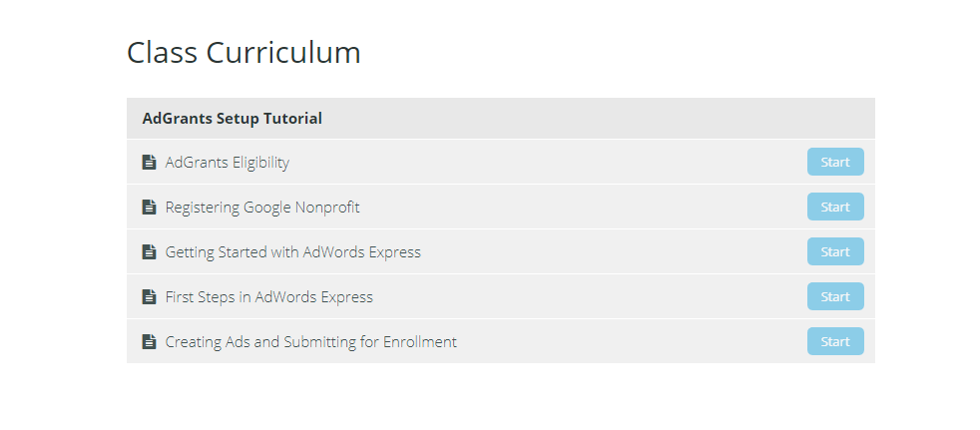Start the AdGrants Eligibility lesson
The image size is (980, 430).
pyautogui.click(x=835, y=162)
